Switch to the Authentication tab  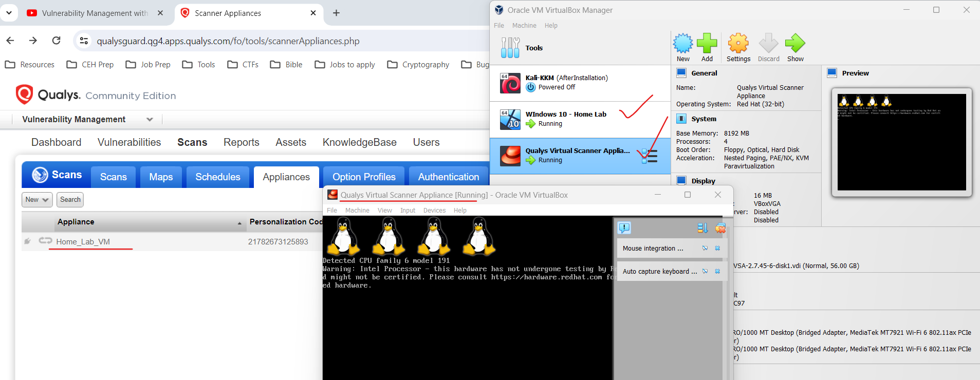coord(449,177)
